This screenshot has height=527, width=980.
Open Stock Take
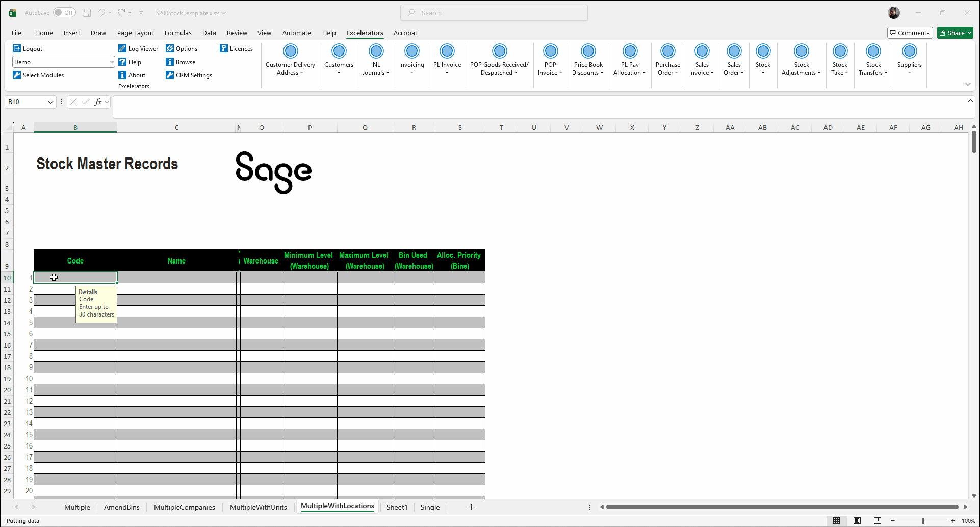(x=840, y=60)
